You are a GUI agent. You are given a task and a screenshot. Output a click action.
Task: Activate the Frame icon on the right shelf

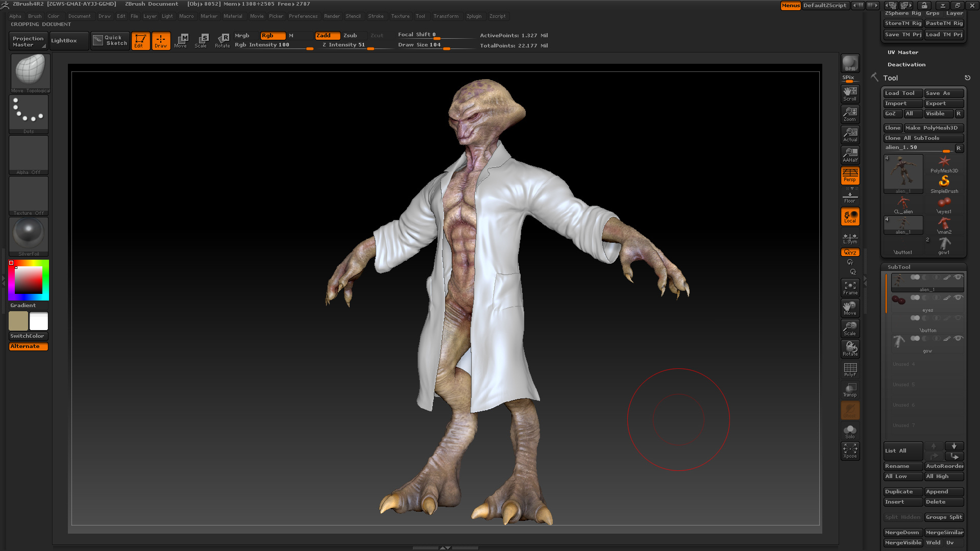tap(849, 287)
